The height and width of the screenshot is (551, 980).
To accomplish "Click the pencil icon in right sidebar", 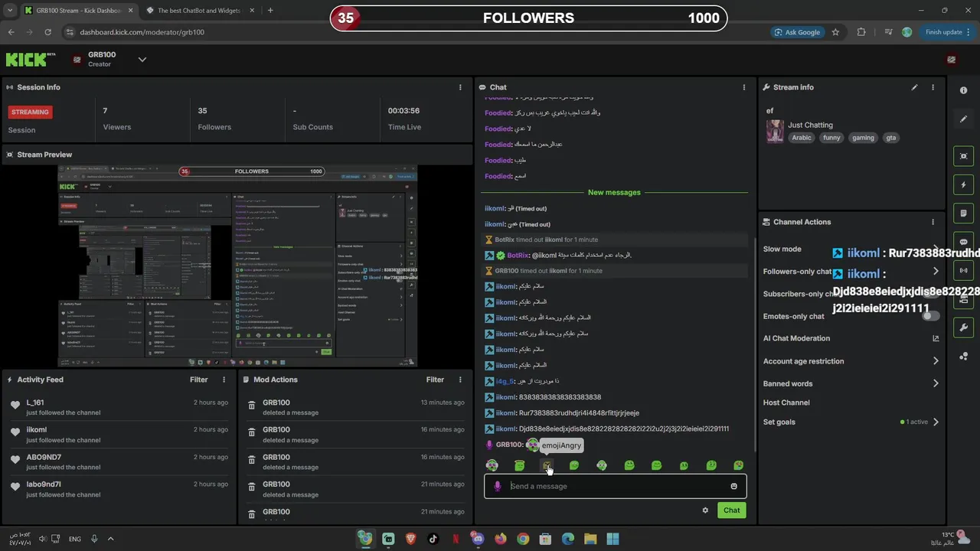I will (x=963, y=119).
